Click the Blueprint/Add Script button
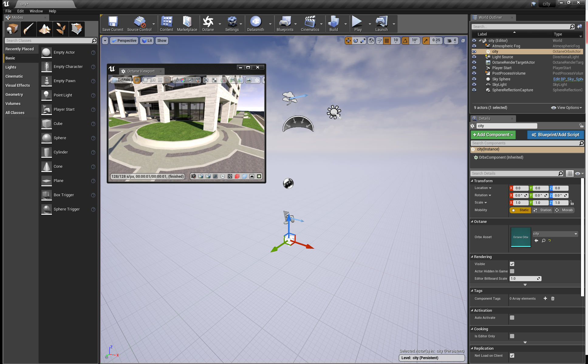Screen dimensions: 588x364 (x=555, y=135)
